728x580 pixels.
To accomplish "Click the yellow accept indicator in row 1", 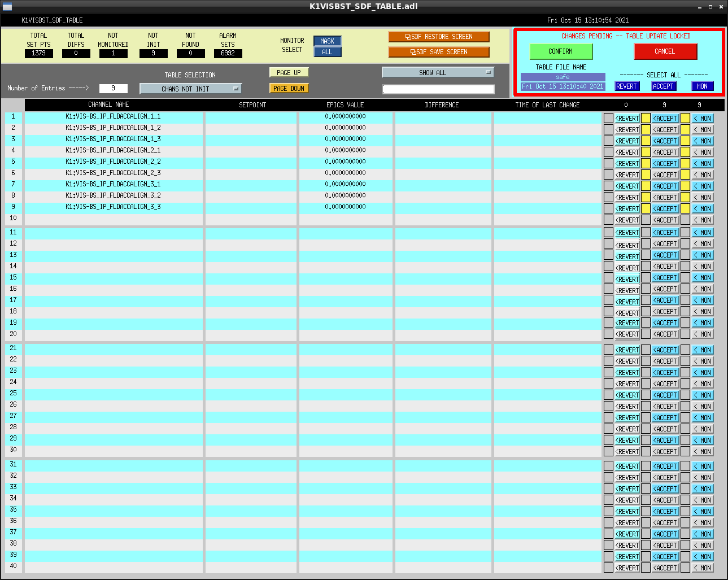I will (x=646, y=118).
